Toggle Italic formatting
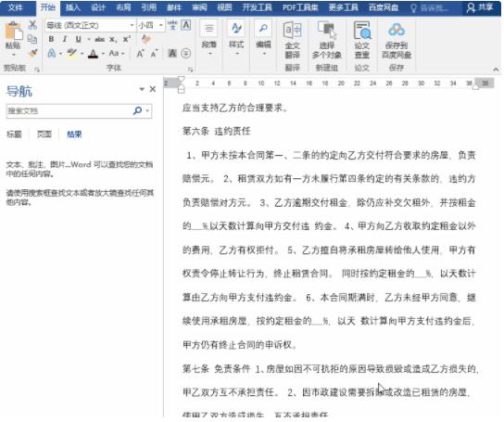Image resolution: width=504 pixels, height=422 pixels. tap(65, 39)
